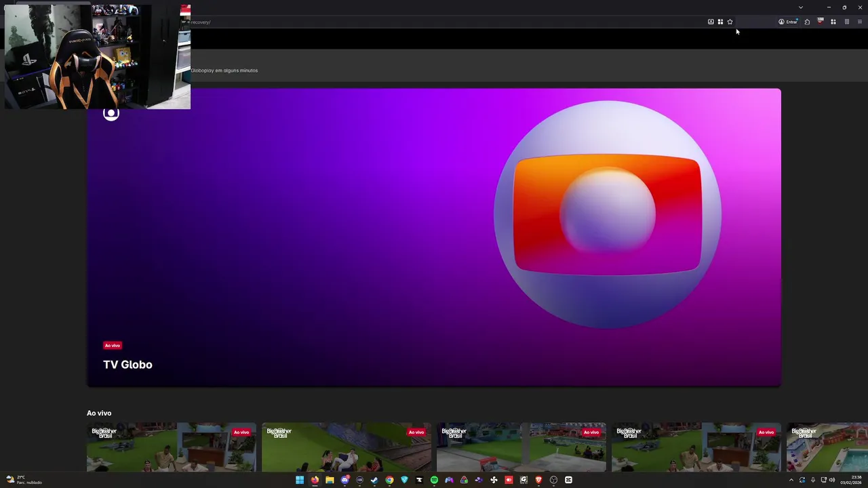The height and width of the screenshot is (488, 868).
Task: Expand the list-all-tabs chevron in title bar
Action: tap(801, 7)
